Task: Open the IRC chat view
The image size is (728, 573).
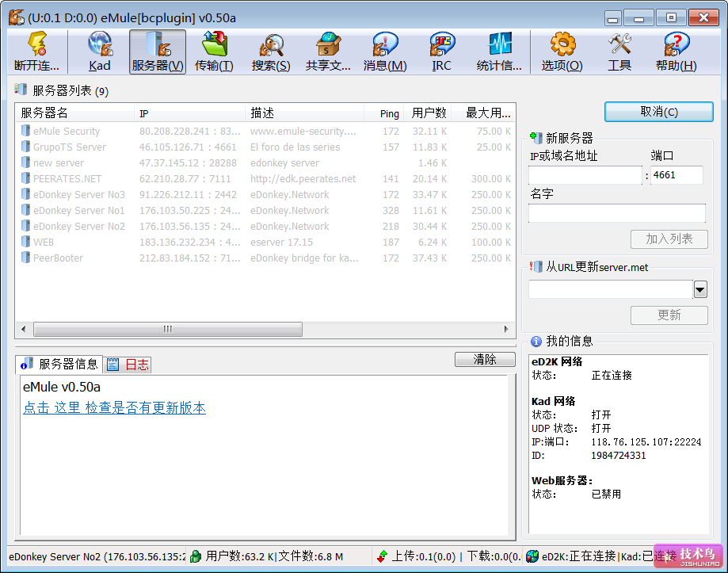Action: click(x=440, y=52)
